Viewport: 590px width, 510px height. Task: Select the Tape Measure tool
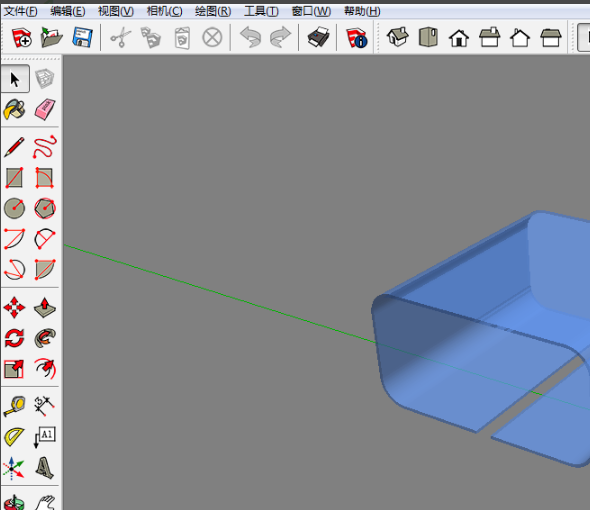coord(14,406)
